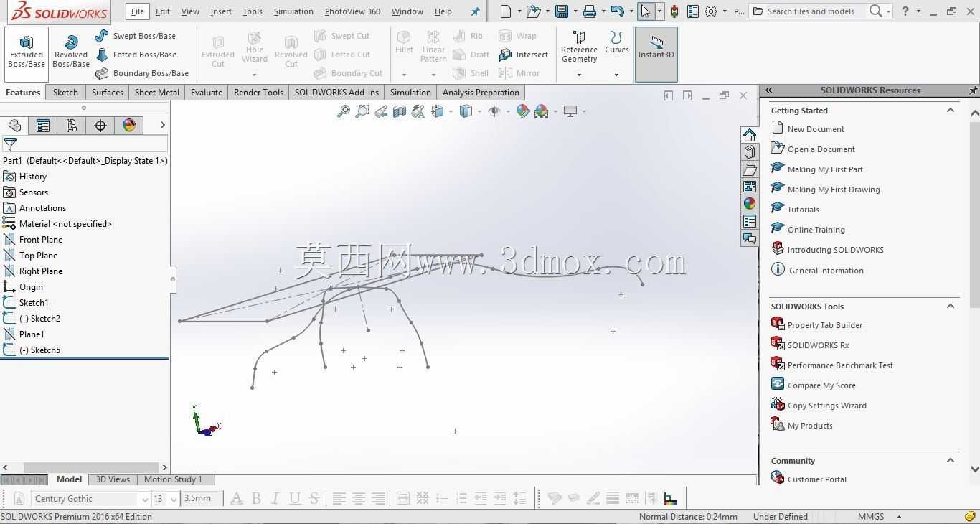Switch to the Evaluate tab

(207, 93)
